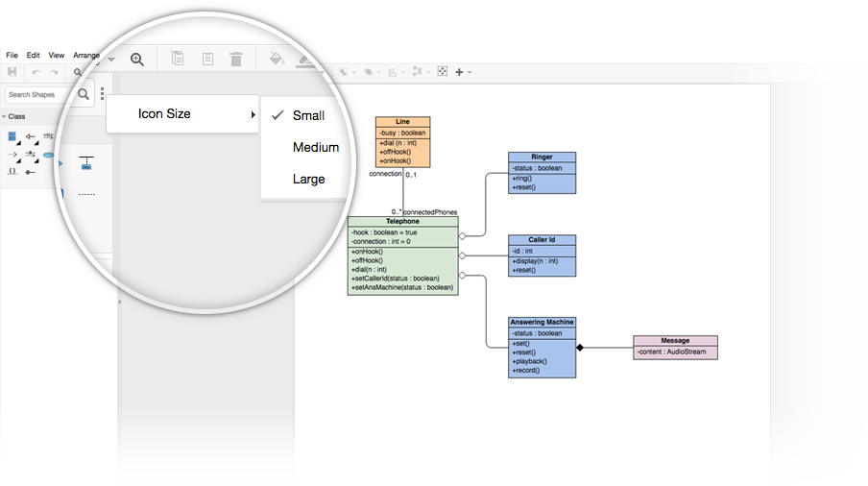Click the Save disk icon in the toolbar

pos(12,72)
